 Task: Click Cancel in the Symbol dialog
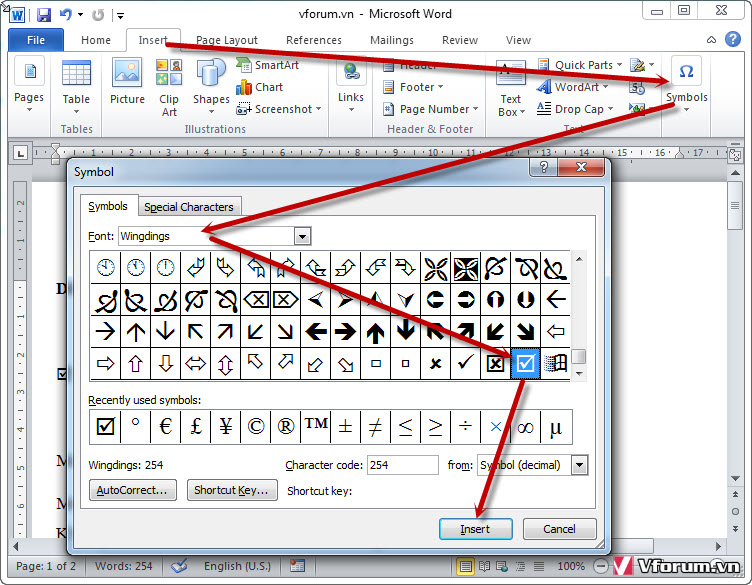click(559, 529)
